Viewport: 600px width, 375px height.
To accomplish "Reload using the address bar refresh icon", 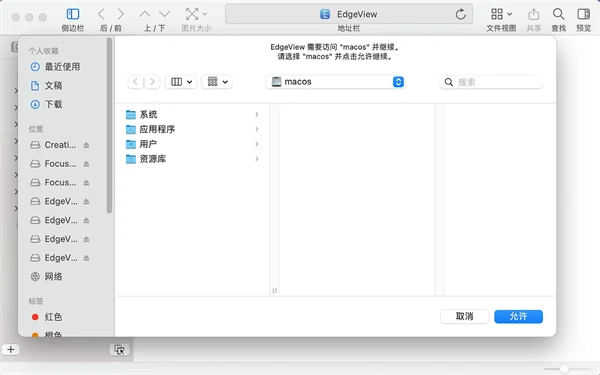I will [x=461, y=15].
